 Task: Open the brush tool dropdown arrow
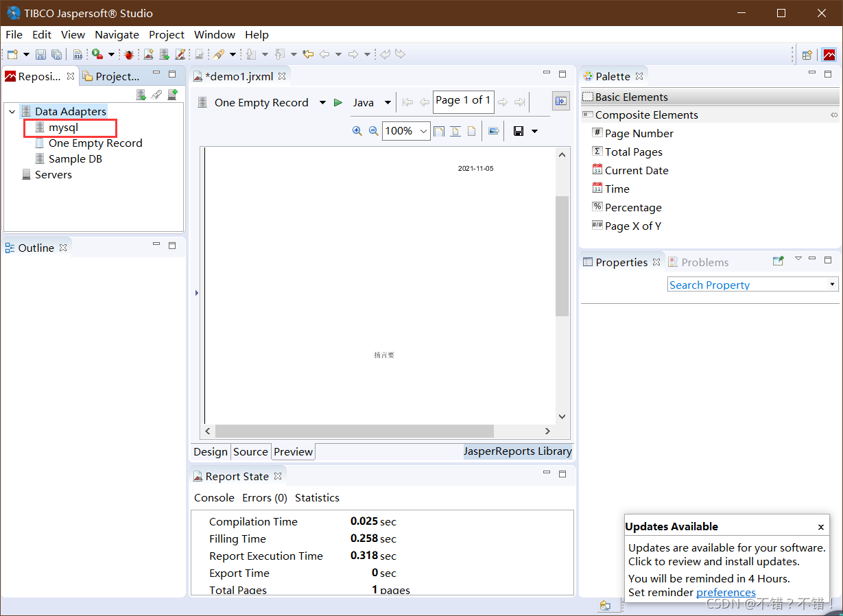(233, 54)
